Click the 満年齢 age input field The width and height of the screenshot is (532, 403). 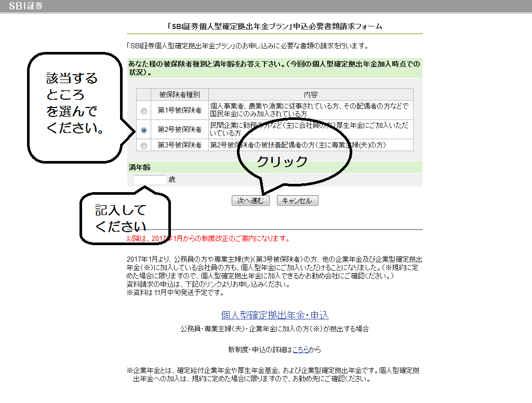[x=150, y=180]
